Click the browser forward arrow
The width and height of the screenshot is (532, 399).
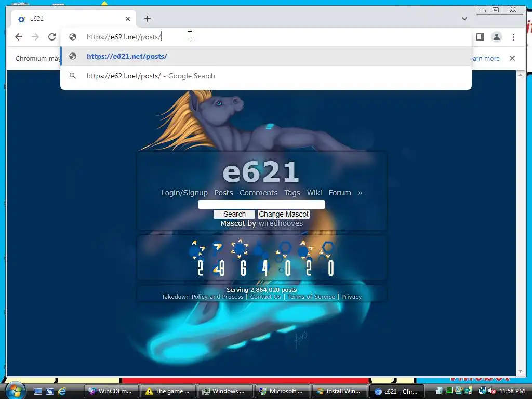(x=35, y=37)
